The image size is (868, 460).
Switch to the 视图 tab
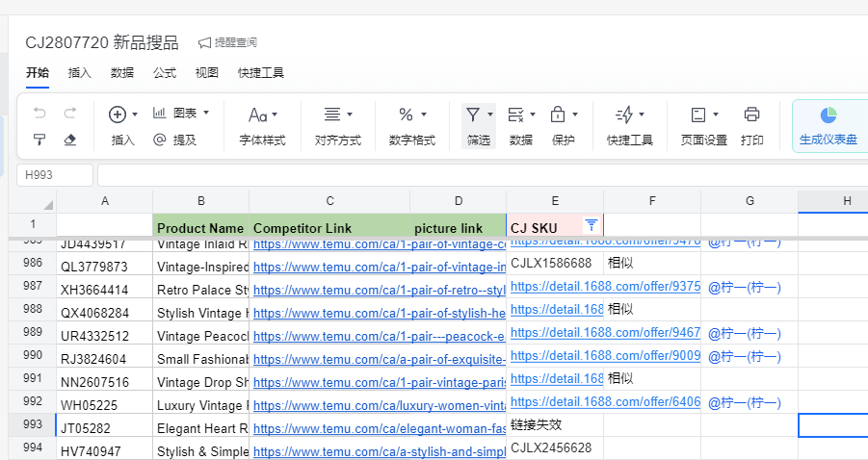[x=206, y=73]
